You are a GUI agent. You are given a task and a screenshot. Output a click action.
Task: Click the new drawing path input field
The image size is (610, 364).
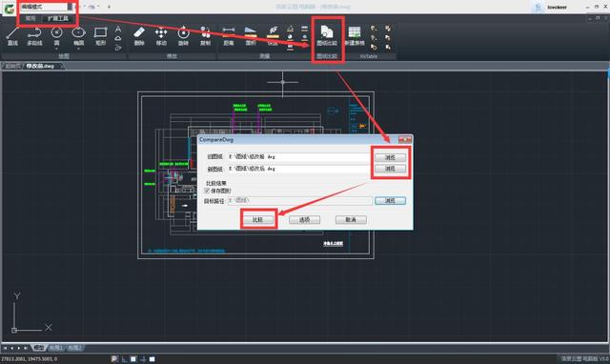[298, 169]
